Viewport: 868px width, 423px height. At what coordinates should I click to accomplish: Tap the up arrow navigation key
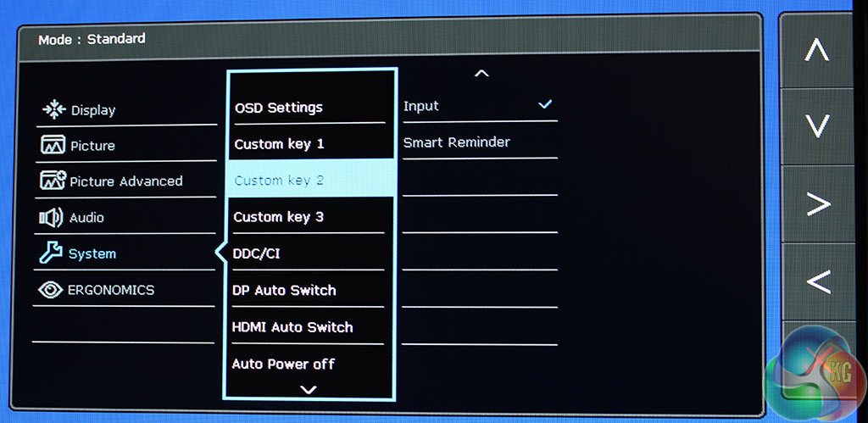click(x=817, y=51)
